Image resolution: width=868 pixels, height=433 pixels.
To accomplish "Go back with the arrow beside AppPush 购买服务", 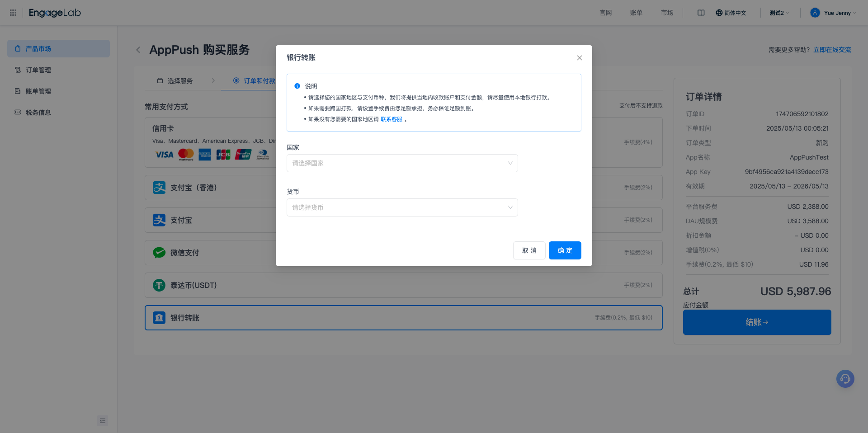I will tap(138, 50).
